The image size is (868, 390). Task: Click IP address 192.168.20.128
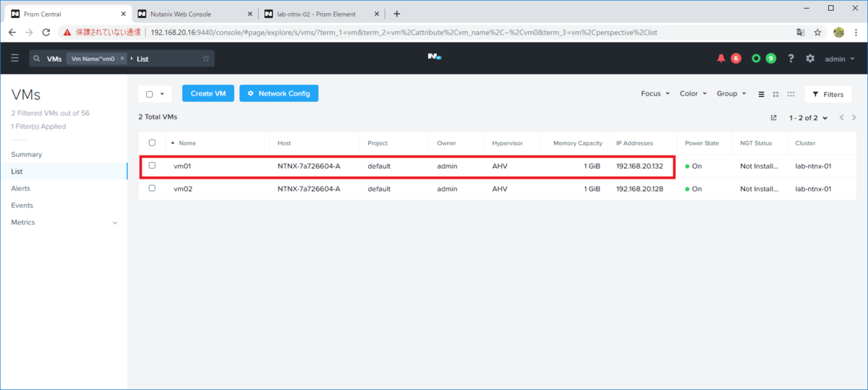pos(640,188)
